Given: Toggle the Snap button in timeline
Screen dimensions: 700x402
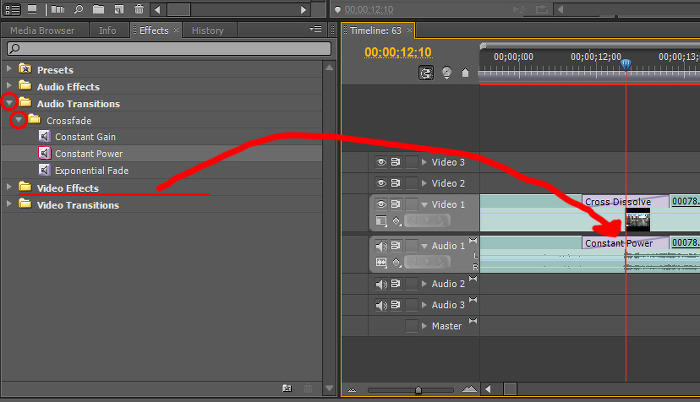Looking at the screenshot, I should pyautogui.click(x=426, y=72).
